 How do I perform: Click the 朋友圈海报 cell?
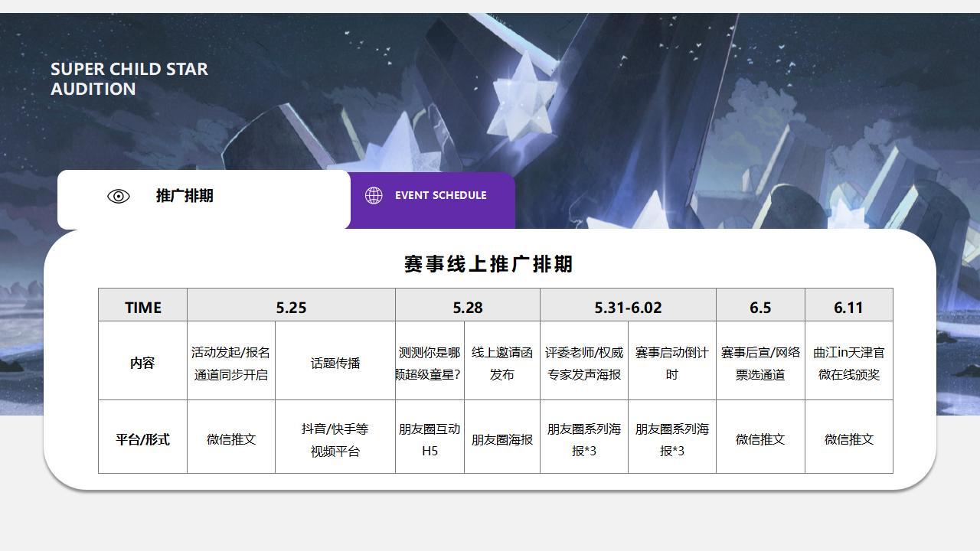pos(502,437)
